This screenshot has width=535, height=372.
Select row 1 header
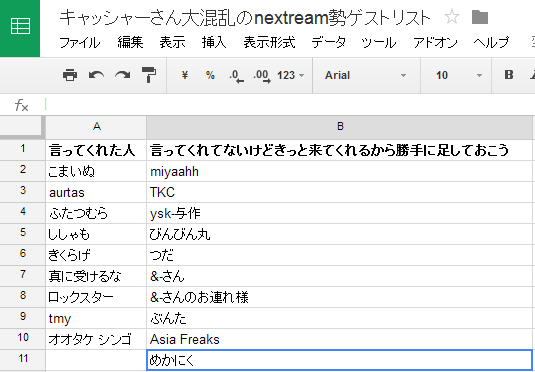tap(23, 149)
